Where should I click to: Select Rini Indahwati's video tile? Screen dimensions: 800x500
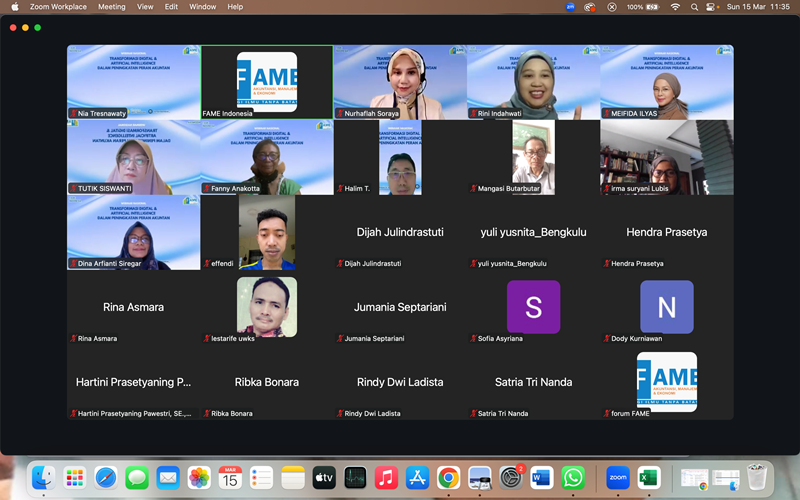(533, 82)
